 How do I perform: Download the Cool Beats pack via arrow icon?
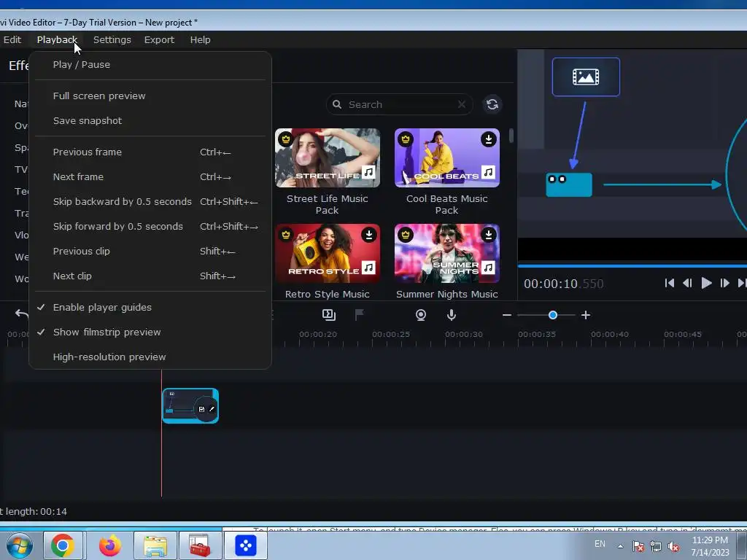pyautogui.click(x=488, y=139)
